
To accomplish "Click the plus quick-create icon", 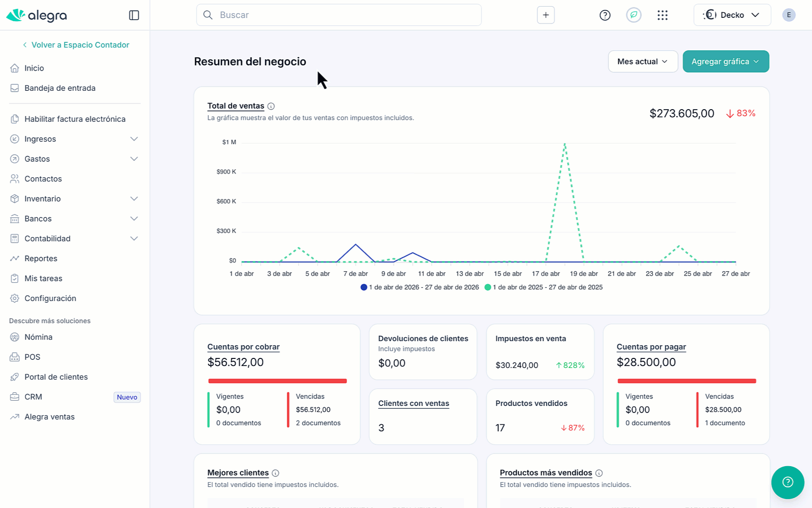I will click(545, 15).
